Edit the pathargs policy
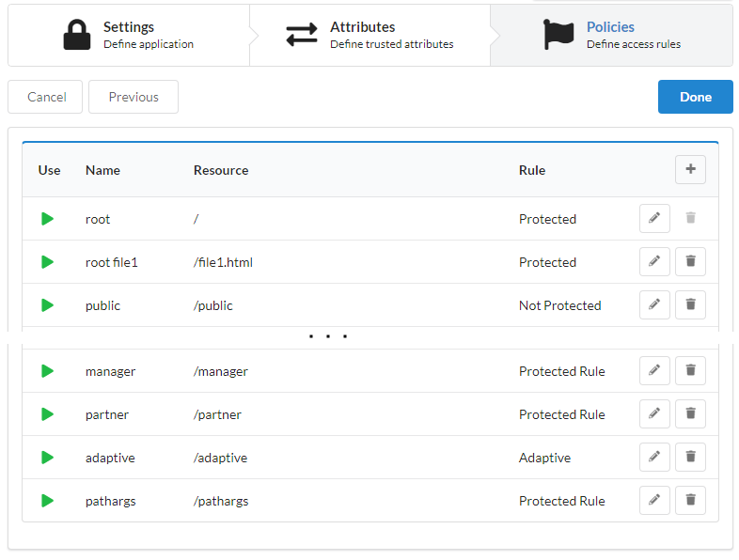Screen dimensions: 739x560 [x=654, y=500]
